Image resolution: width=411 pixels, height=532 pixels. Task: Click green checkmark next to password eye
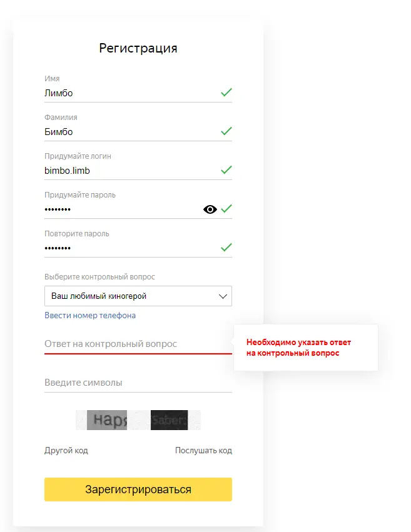[226, 208]
